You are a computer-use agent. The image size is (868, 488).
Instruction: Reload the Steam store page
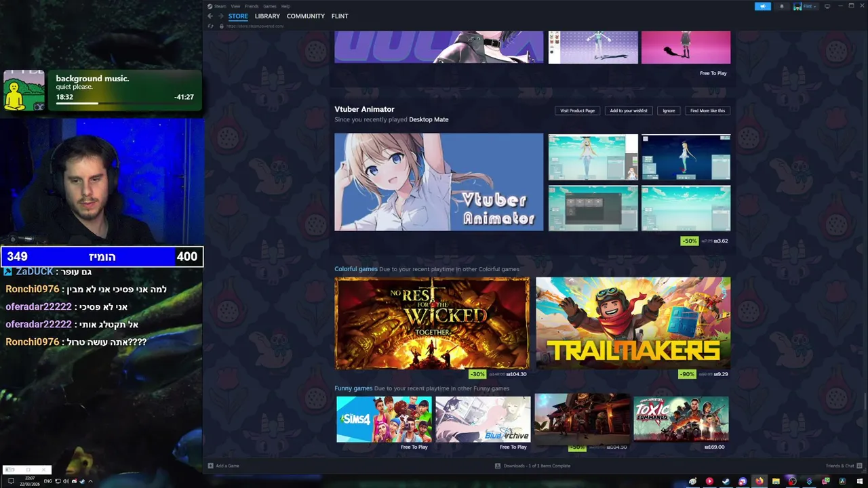tap(211, 26)
